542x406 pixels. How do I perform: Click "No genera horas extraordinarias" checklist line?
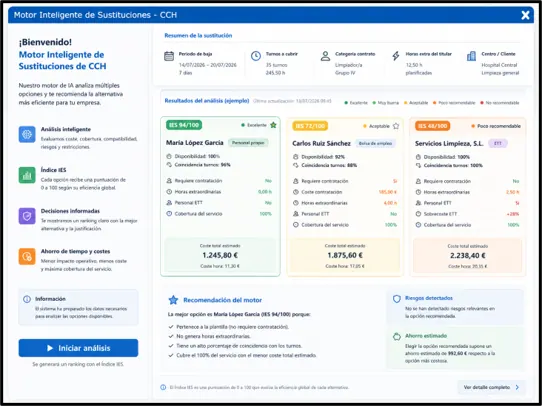(x=213, y=336)
